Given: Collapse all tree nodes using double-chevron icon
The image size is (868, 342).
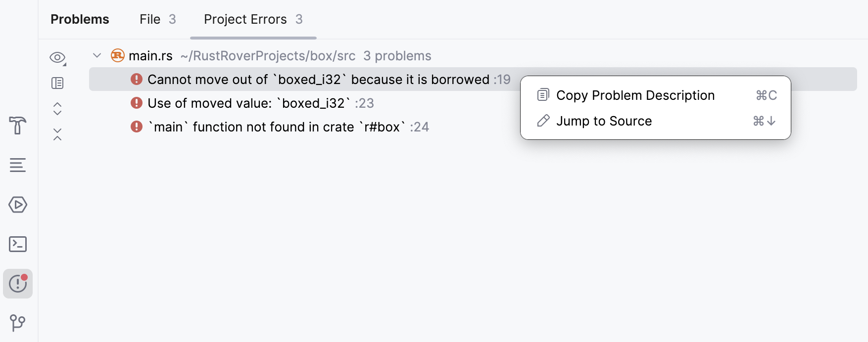Looking at the screenshot, I should (57, 134).
